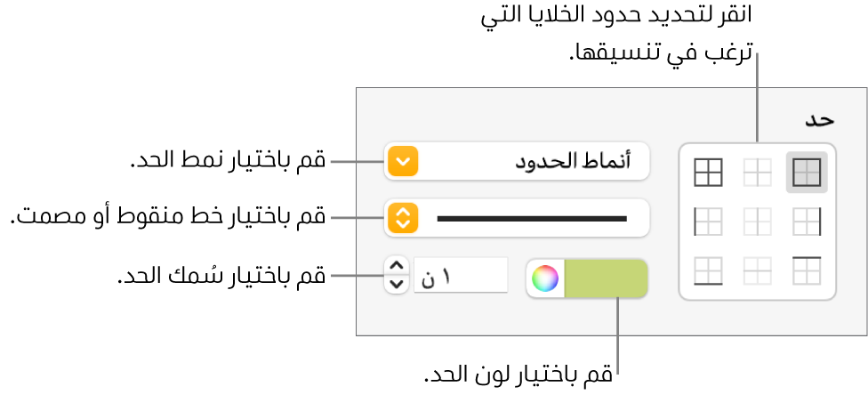Click the حد section heading
The height and width of the screenshot is (395, 868).
click(x=817, y=118)
